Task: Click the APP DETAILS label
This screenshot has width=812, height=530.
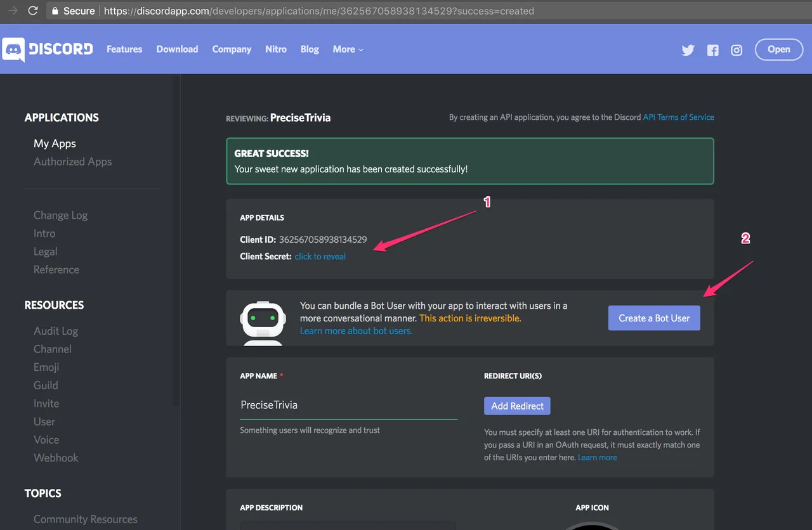Action: pyautogui.click(x=262, y=217)
